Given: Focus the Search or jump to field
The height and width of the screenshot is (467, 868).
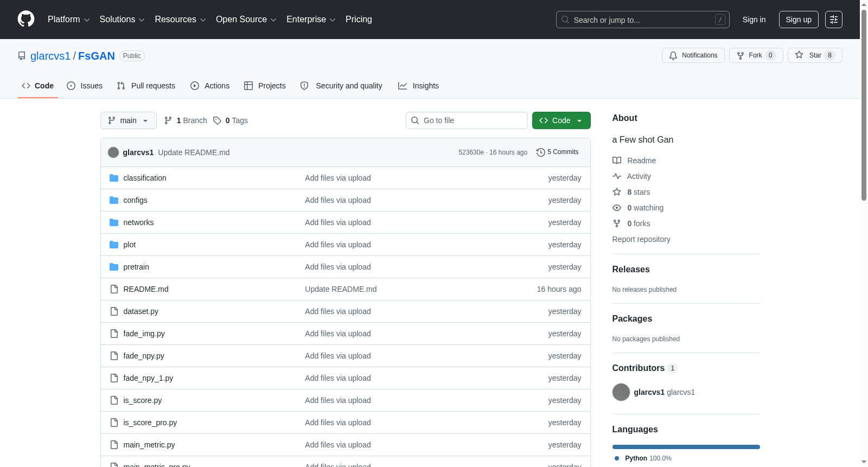Looking at the screenshot, I should (x=643, y=20).
